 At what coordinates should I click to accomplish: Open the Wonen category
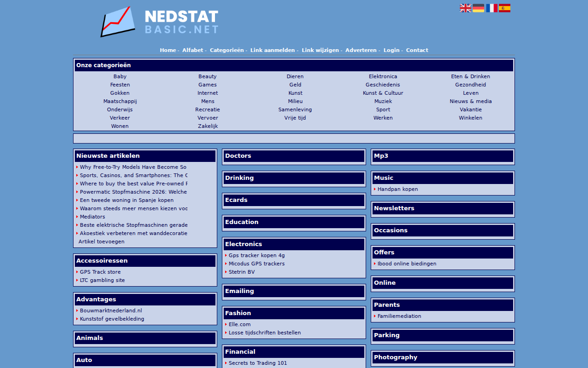pyautogui.click(x=120, y=126)
